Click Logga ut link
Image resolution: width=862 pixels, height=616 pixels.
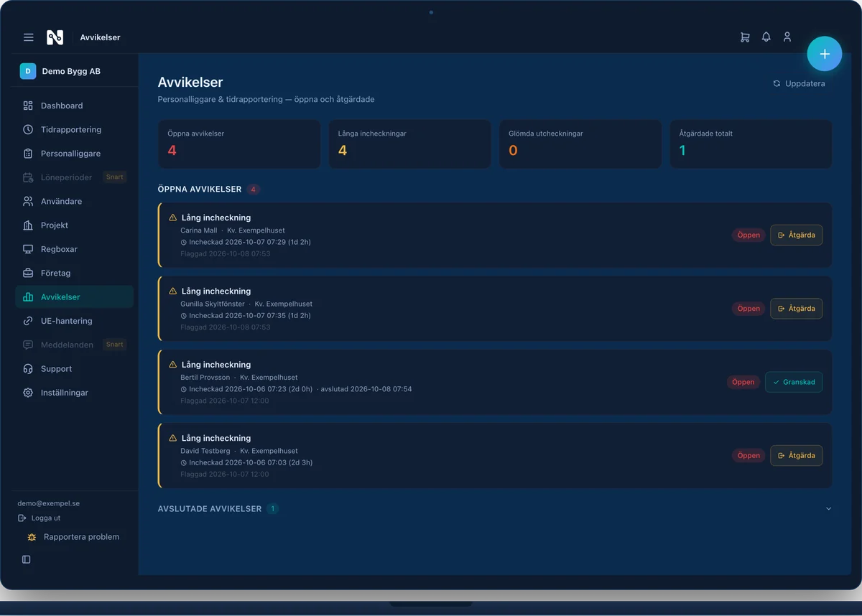coord(40,518)
